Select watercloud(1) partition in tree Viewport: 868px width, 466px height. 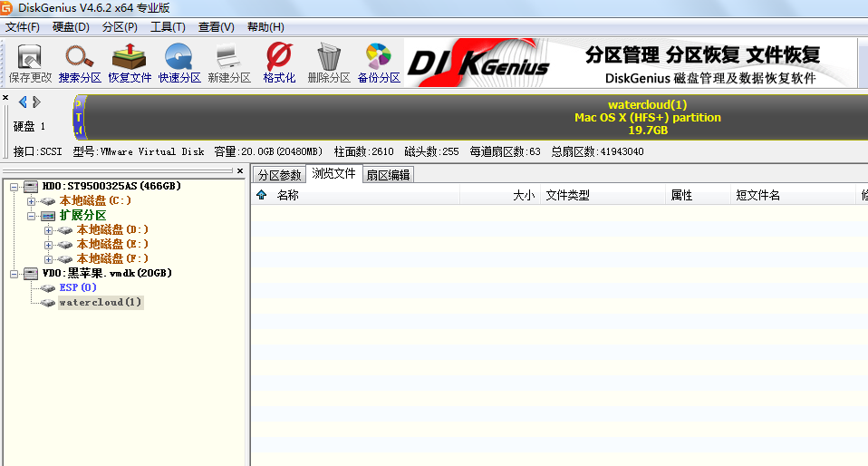(x=101, y=302)
